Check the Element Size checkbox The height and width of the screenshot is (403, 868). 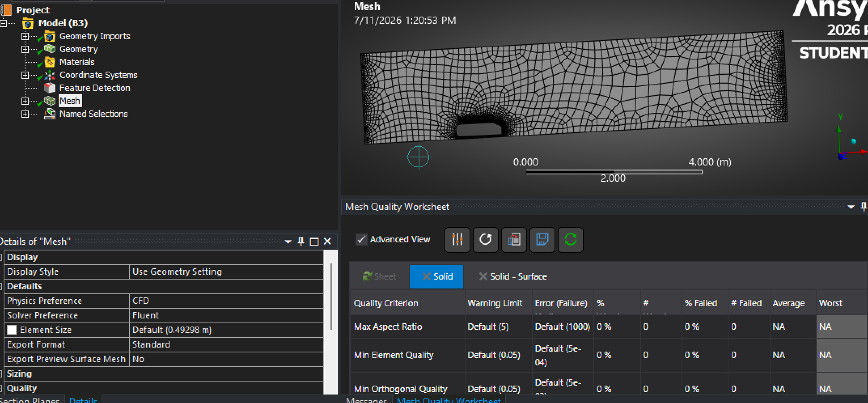(x=12, y=330)
